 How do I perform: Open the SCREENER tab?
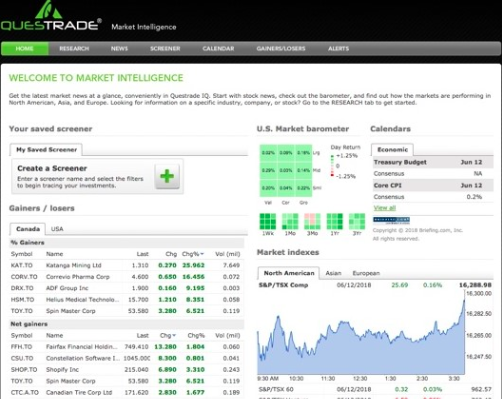(165, 49)
